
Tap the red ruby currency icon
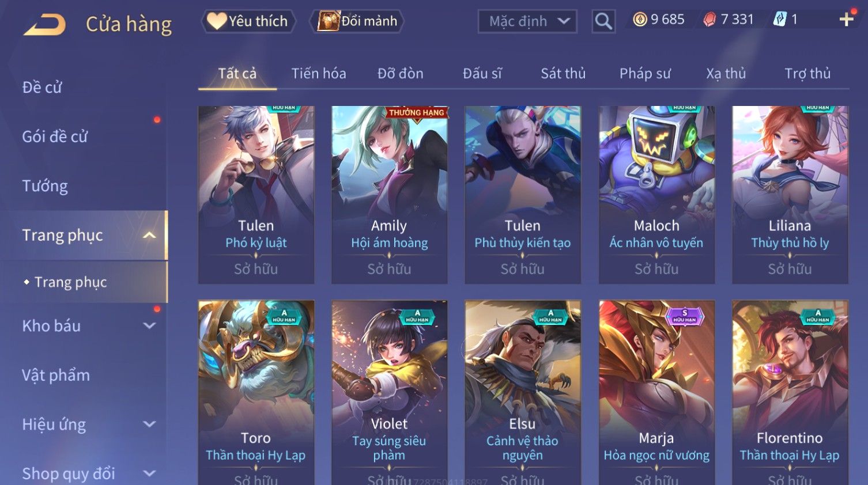pos(710,20)
